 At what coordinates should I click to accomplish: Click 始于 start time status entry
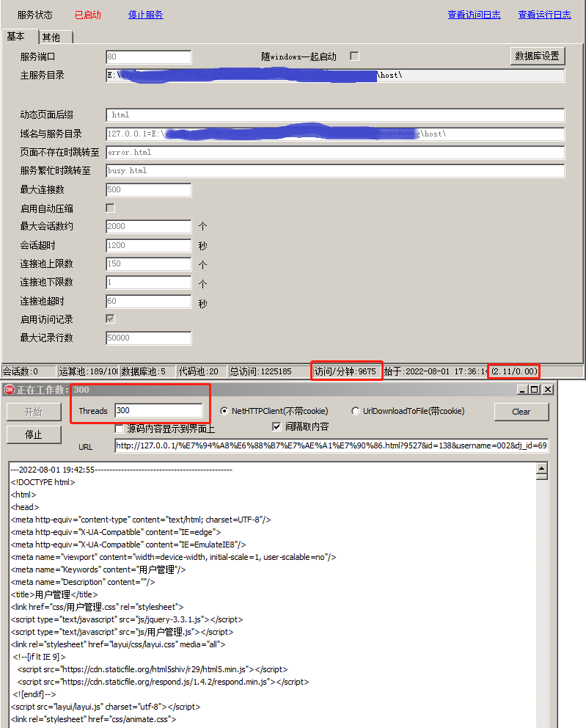pos(435,371)
